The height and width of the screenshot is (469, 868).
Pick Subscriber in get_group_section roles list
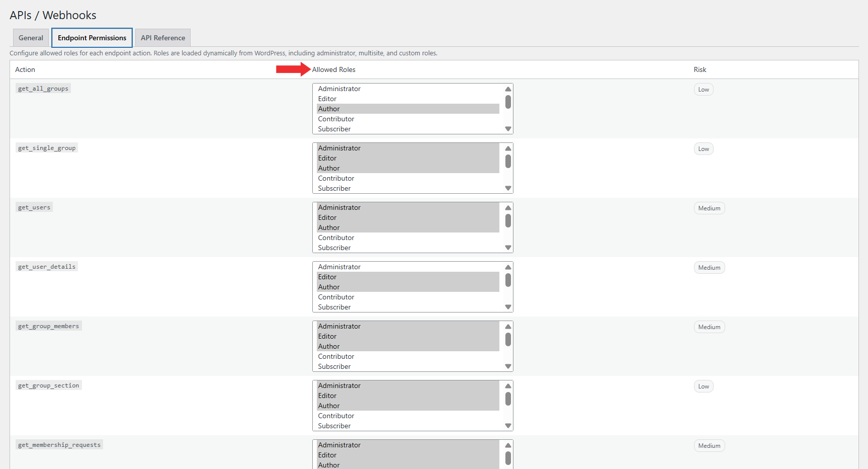[x=334, y=426]
